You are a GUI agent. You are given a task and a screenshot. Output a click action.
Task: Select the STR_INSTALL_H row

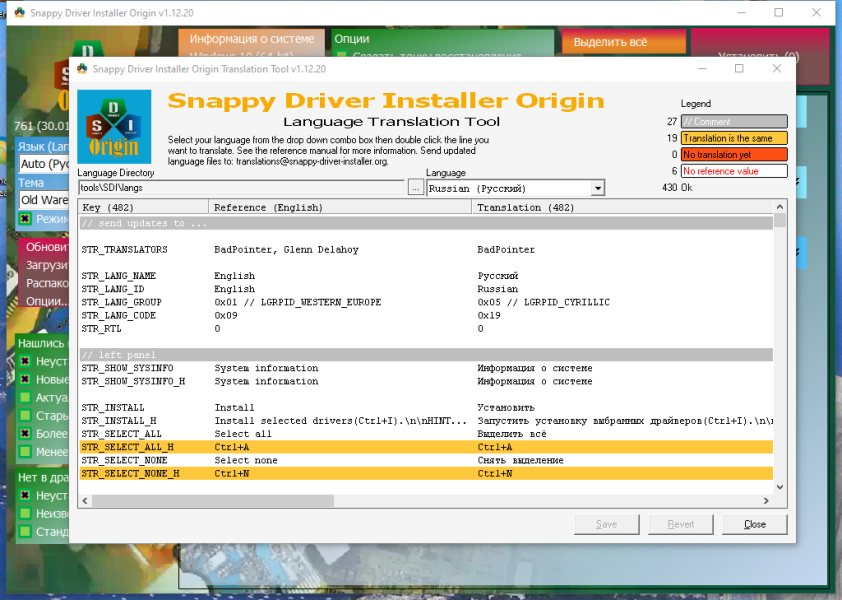426,421
